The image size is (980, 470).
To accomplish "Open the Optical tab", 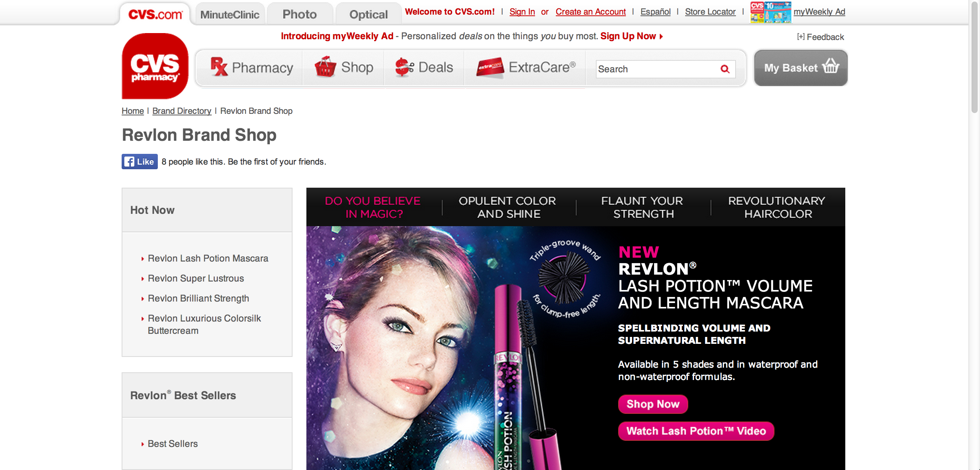I will (368, 14).
